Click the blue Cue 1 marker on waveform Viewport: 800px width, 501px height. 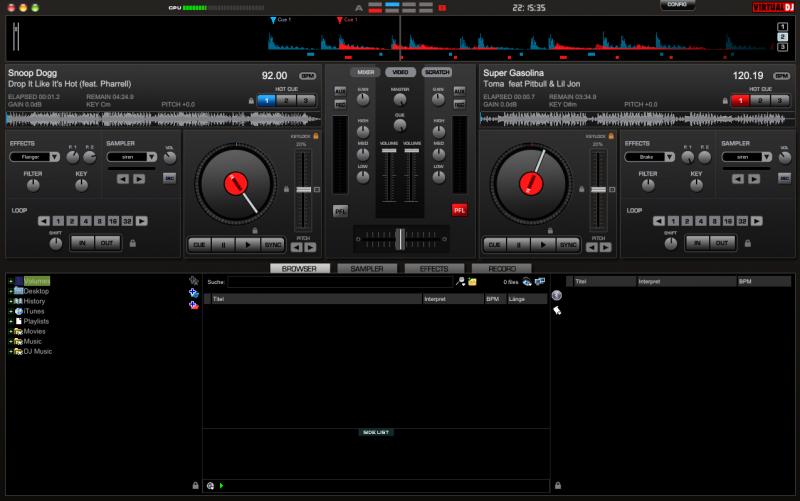[273, 20]
